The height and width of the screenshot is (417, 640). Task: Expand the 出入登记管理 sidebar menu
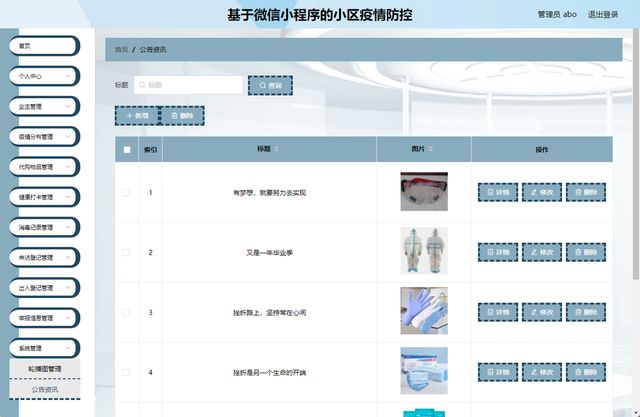point(44,288)
